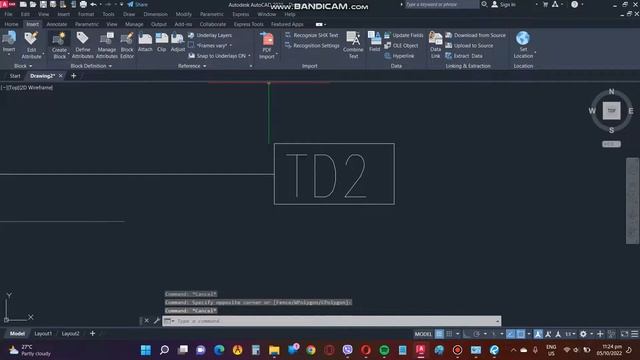The height and width of the screenshot is (360, 640).
Task: Open Underlay Layers
Action: [x=210, y=35]
